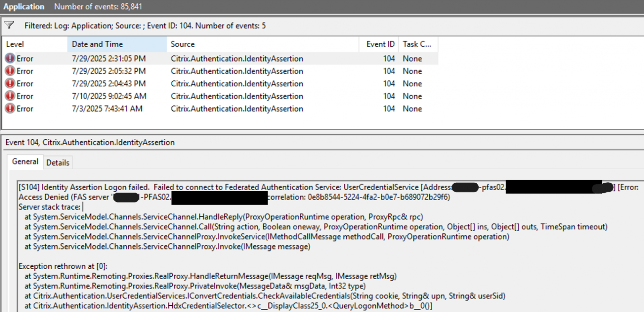Click the filter funnel icon
The image size is (644, 312).
pos(9,25)
